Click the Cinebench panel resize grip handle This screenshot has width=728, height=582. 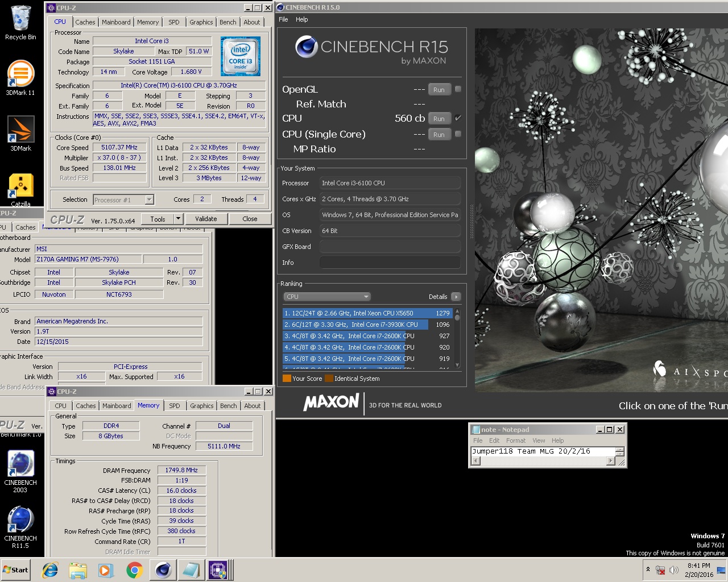click(471, 222)
